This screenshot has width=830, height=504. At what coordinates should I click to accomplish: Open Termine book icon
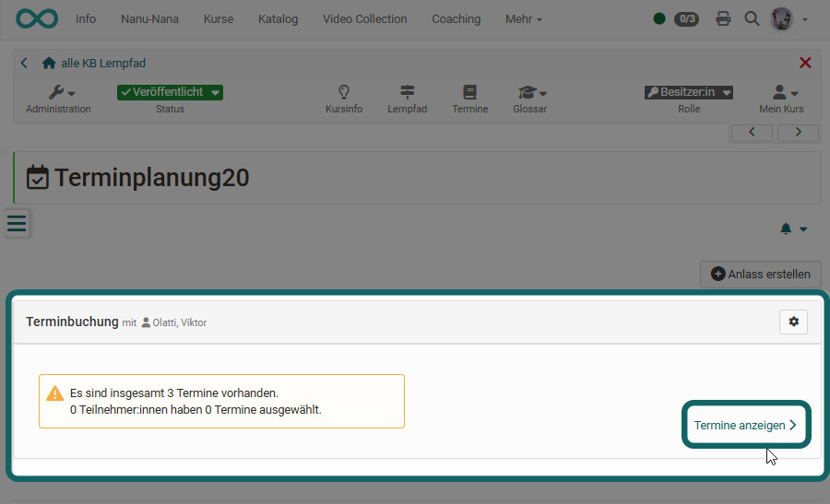[469, 93]
